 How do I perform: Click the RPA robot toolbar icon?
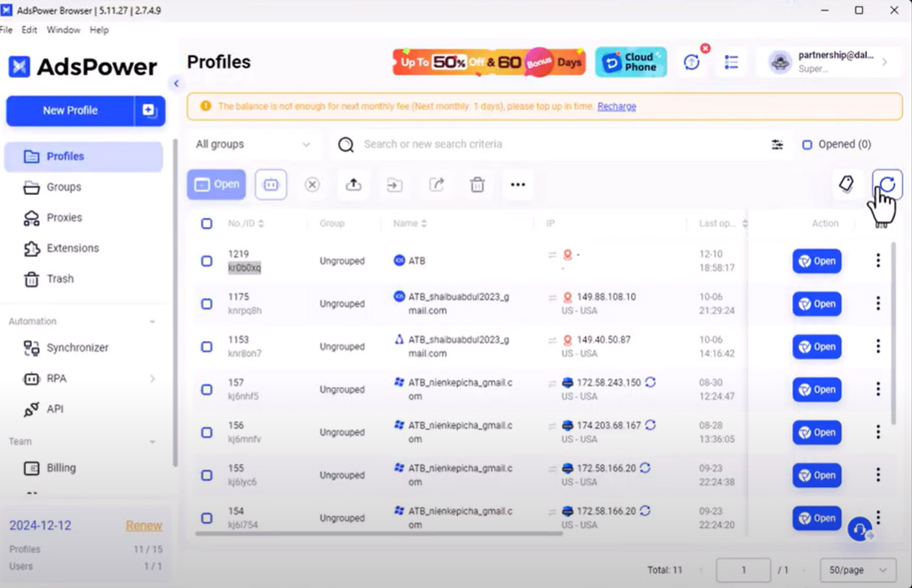point(271,184)
